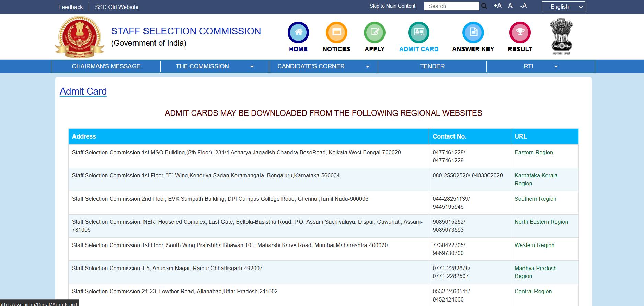The width and height of the screenshot is (644, 306).
Task: Click the regional websites download heading
Action: click(323, 113)
